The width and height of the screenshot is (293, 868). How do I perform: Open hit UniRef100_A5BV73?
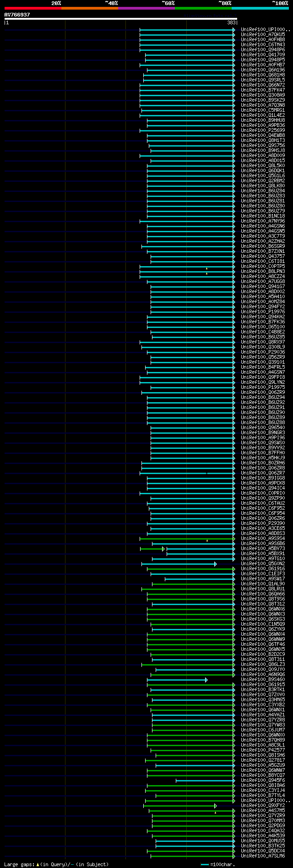click(x=263, y=549)
